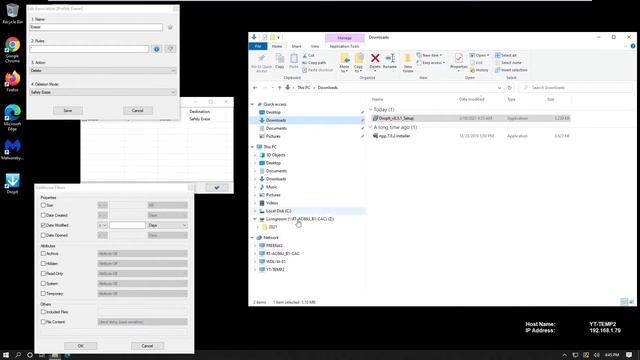
Task: Open the DropIt desktop shortcut
Action: pyautogui.click(x=12, y=183)
